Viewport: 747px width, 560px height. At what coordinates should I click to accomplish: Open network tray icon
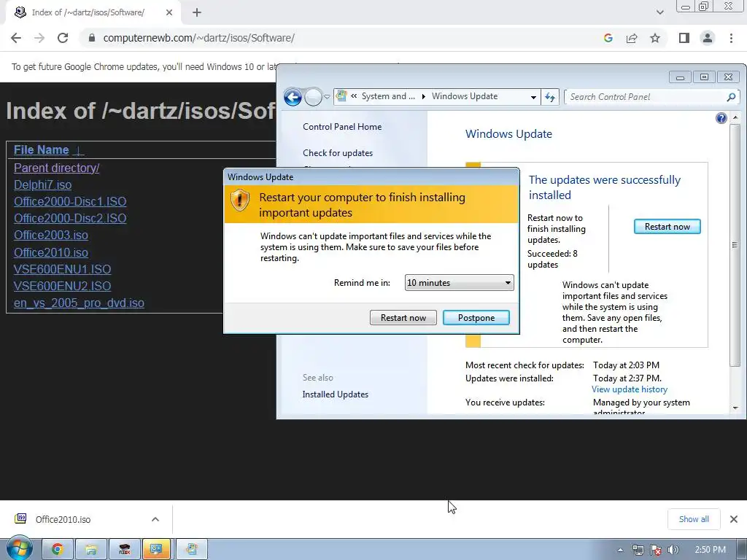[638, 550]
